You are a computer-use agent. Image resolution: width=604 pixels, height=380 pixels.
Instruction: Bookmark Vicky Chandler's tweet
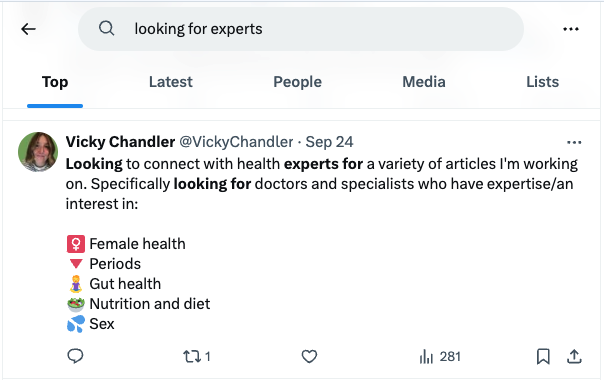[543, 356]
